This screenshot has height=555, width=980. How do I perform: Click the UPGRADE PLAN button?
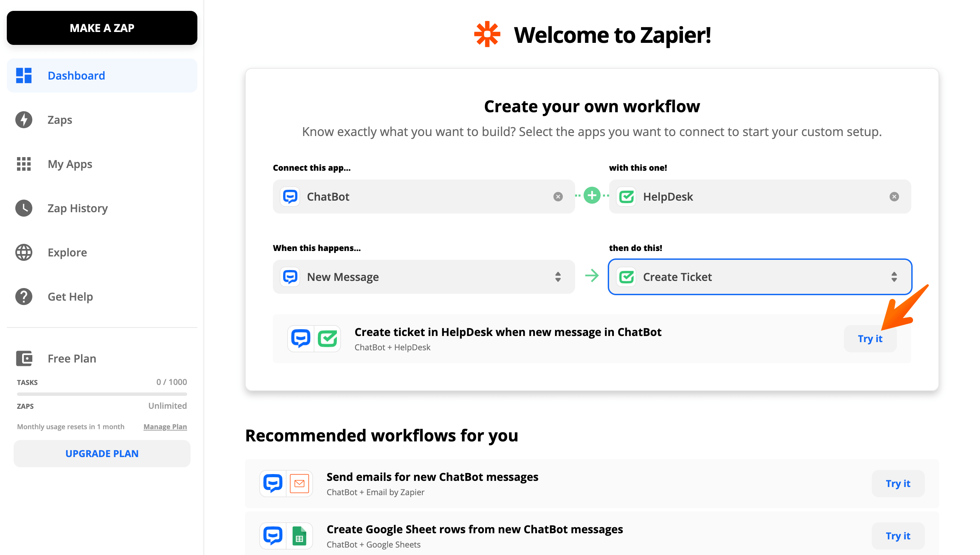coord(102,453)
